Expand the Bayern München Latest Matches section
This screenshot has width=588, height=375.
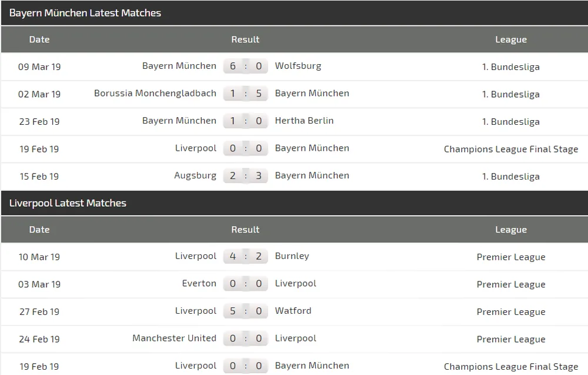point(86,12)
